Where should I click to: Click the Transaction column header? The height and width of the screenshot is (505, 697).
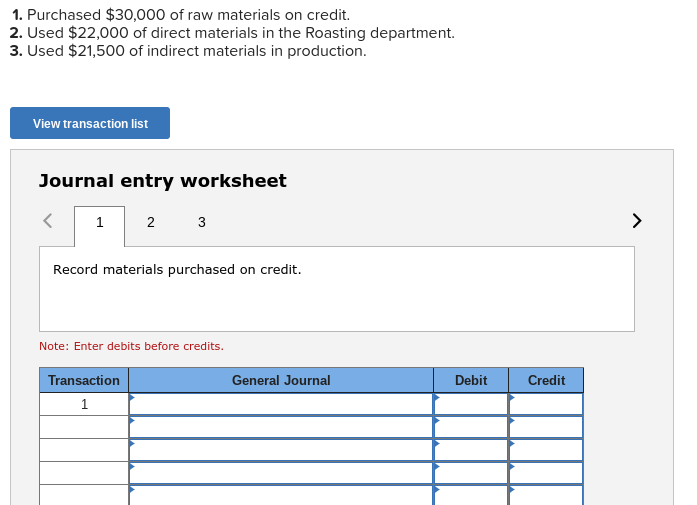click(84, 380)
